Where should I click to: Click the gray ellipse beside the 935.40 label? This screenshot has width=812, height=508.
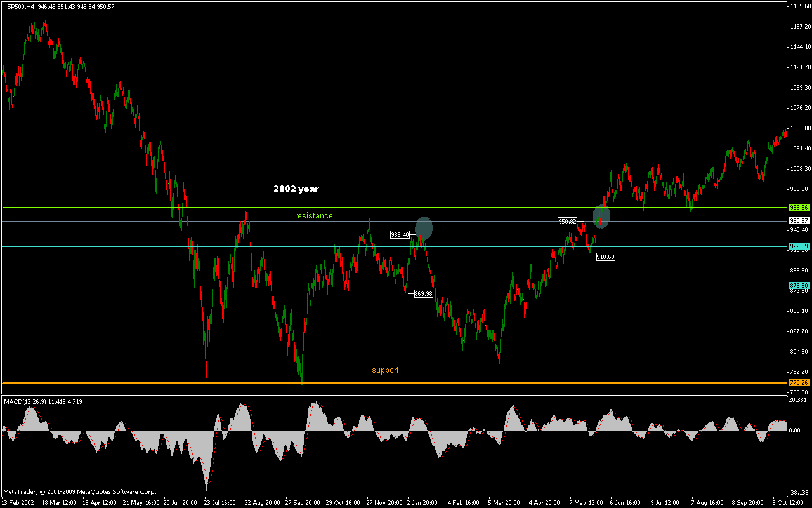(x=424, y=229)
